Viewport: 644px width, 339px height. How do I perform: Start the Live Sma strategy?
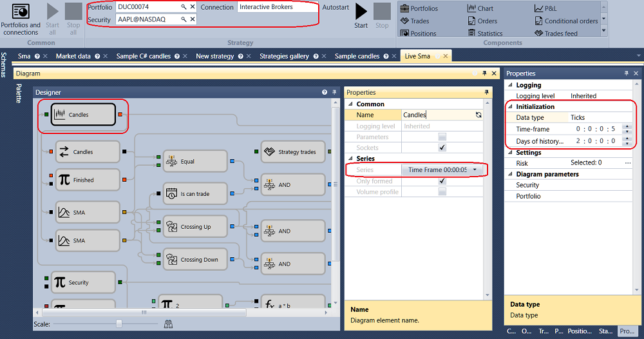coord(361,16)
